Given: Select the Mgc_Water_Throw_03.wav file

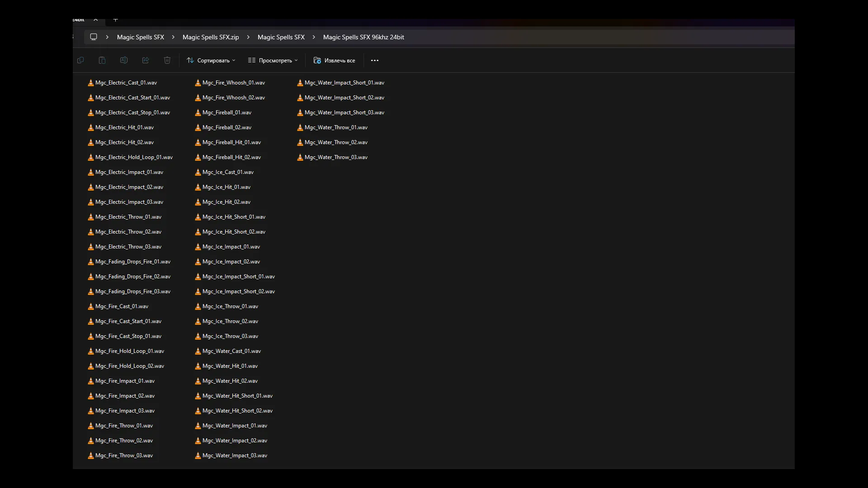Looking at the screenshot, I should tap(336, 157).
